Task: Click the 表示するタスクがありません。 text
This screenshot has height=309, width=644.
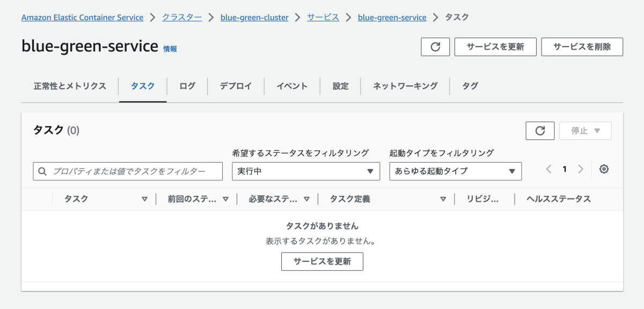Action: [x=322, y=241]
